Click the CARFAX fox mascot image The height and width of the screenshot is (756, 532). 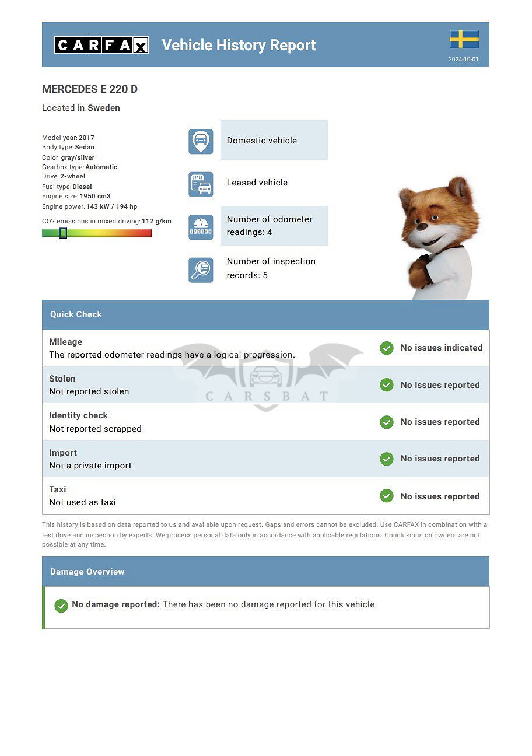(x=439, y=239)
